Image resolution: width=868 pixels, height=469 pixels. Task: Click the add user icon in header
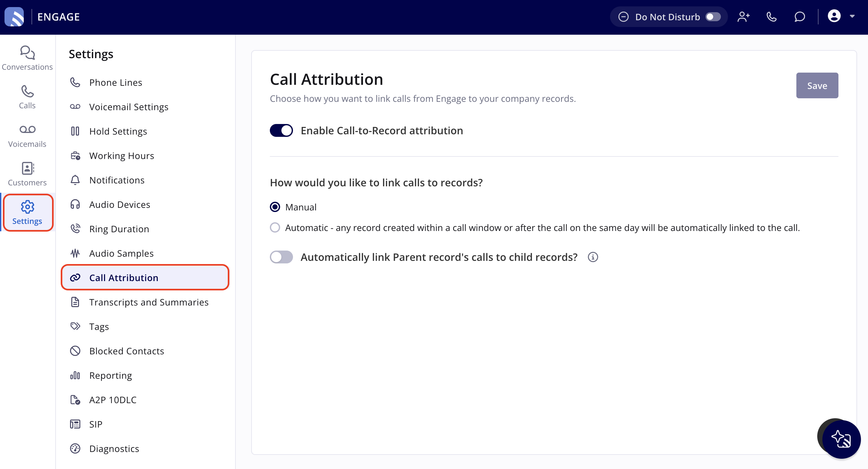[744, 17]
